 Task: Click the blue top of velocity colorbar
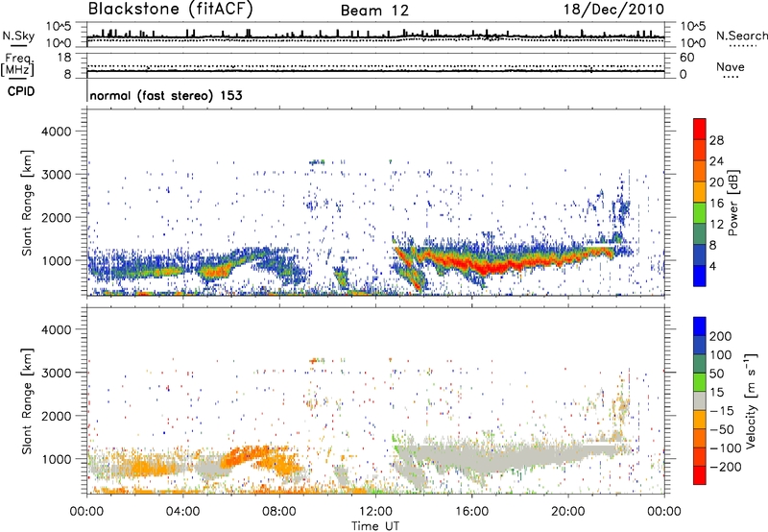point(700,326)
